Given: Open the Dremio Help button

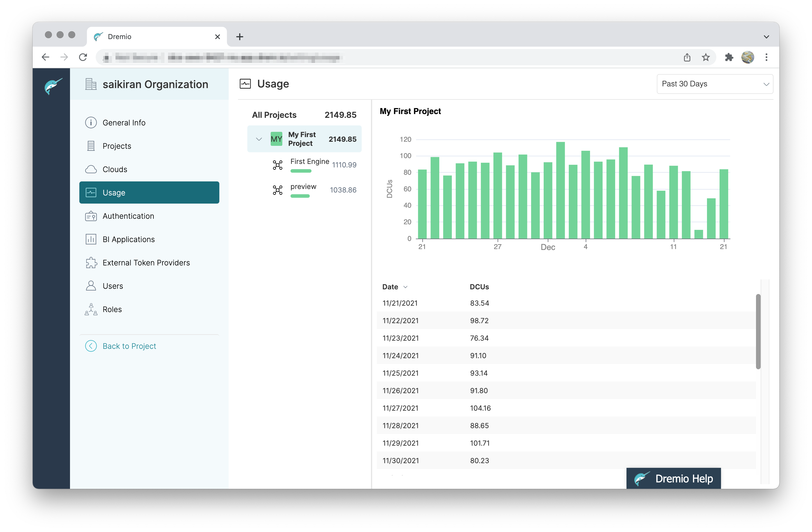Looking at the screenshot, I should coord(673,478).
